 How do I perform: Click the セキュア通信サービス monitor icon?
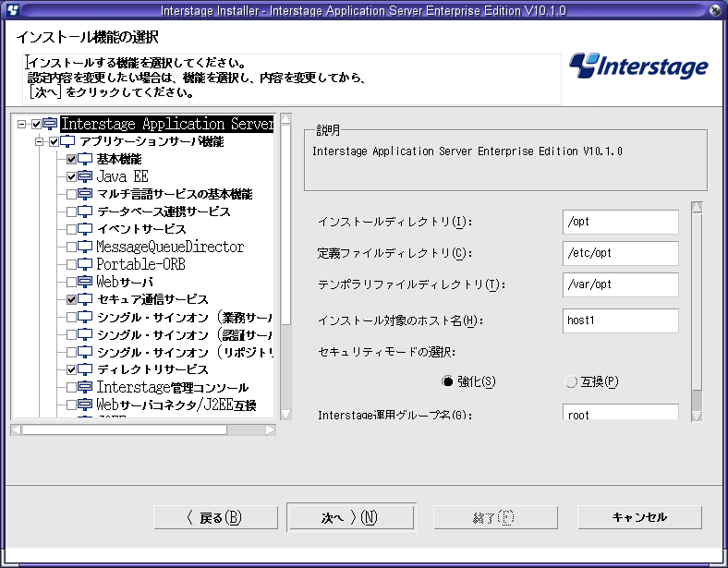(84, 299)
